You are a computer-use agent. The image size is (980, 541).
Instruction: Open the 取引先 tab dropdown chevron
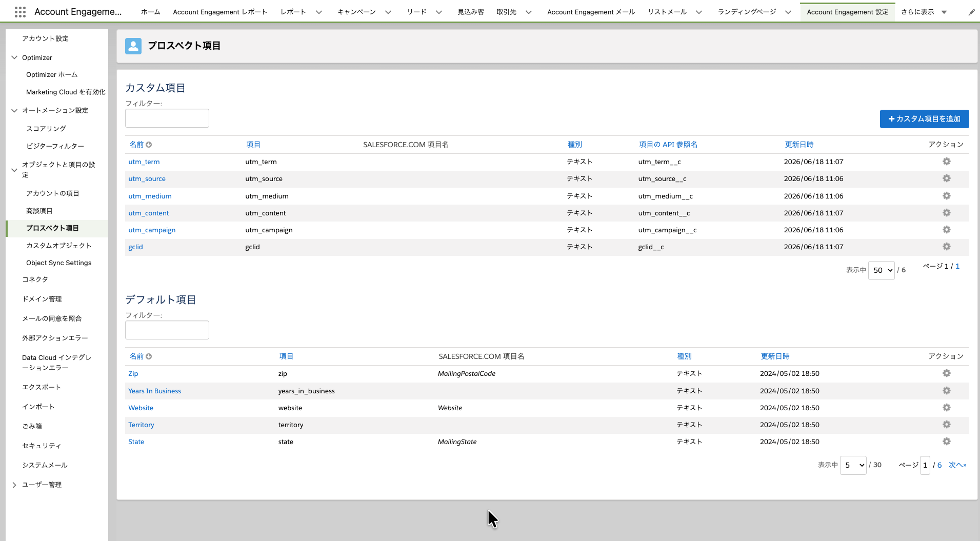[x=529, y=12]
